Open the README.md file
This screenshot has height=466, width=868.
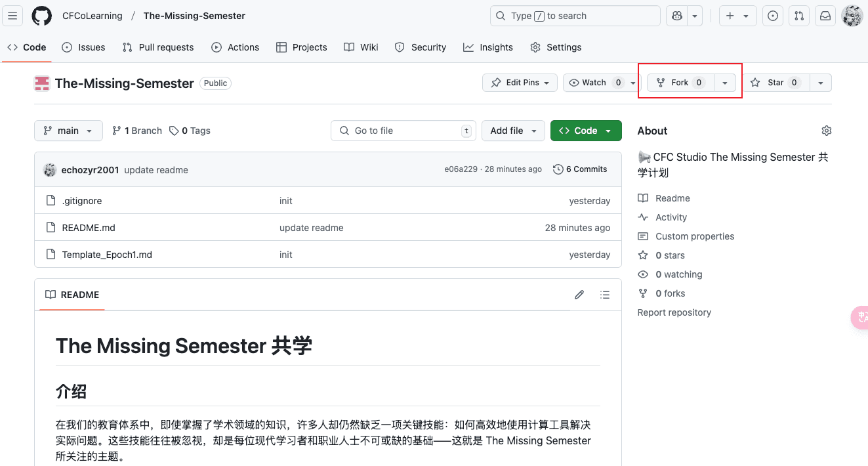click(89, 228)
